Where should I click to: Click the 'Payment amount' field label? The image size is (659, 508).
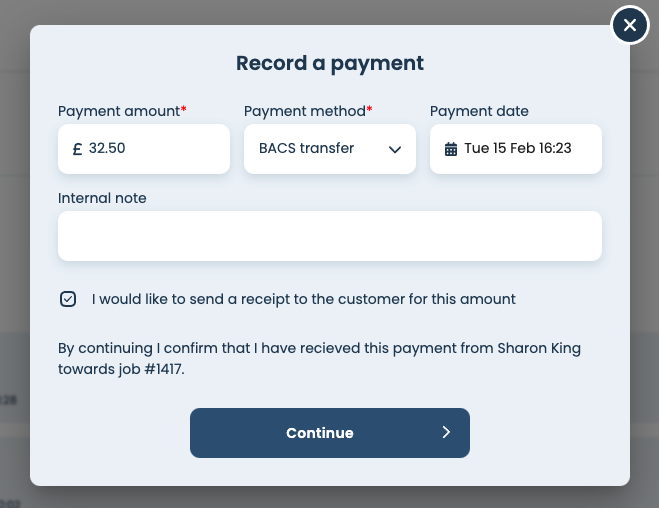[x=119, y=111]
